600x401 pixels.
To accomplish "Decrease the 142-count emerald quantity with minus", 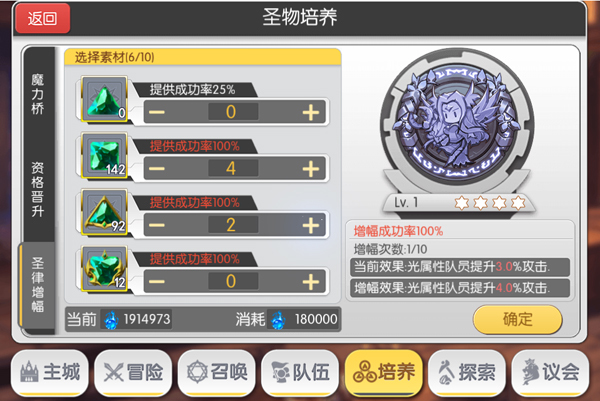I will coord(157,169).
